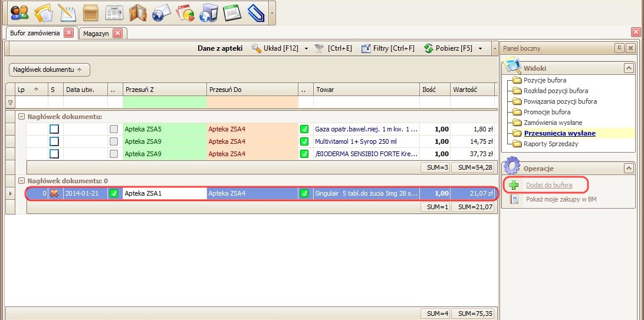Click the two-people users icon in top toolbar
Screen dimensions: 644x320
pyautogui.click(x=19, y=12)
